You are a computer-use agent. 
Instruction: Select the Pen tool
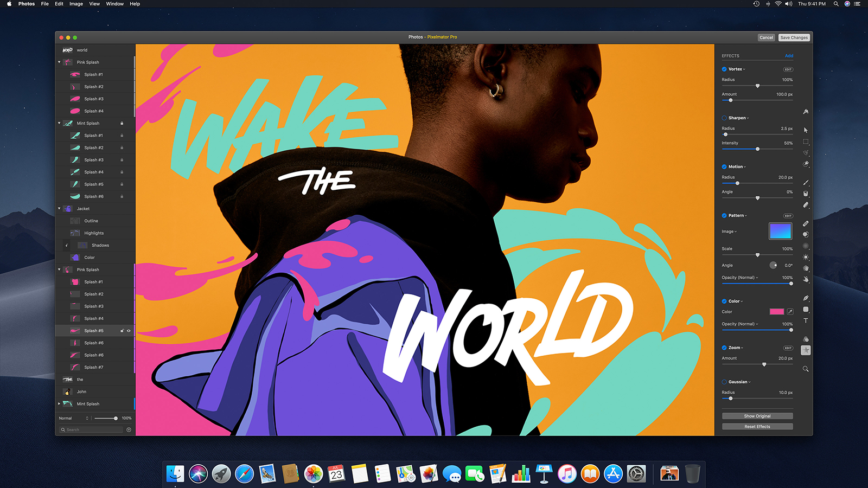806,298
